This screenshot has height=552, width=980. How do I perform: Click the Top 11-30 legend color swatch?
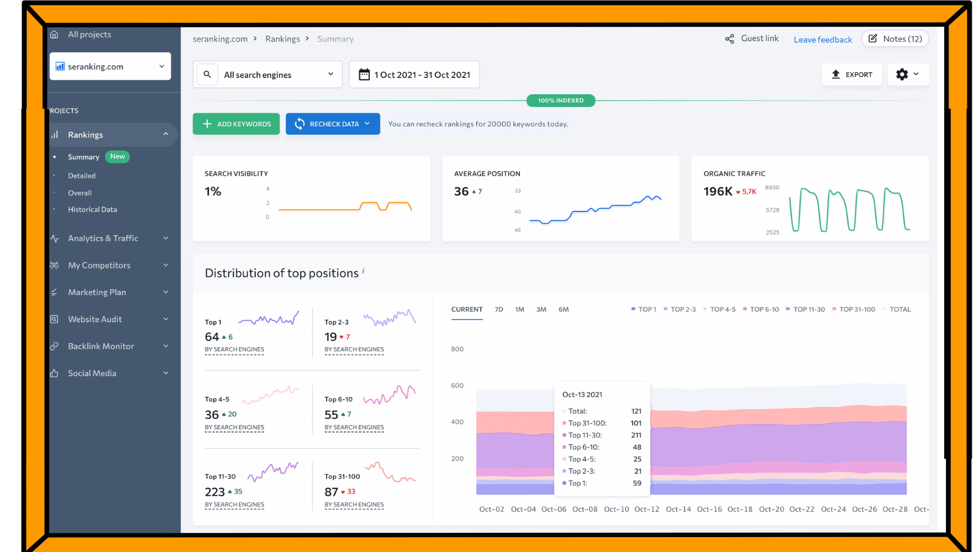[x=788, y=309]
